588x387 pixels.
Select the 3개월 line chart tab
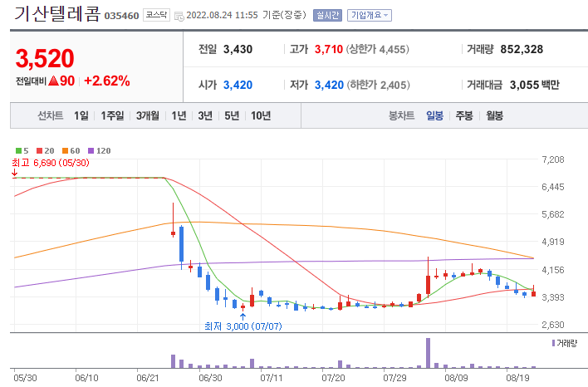pyautogui.click(x=147, y=115)
